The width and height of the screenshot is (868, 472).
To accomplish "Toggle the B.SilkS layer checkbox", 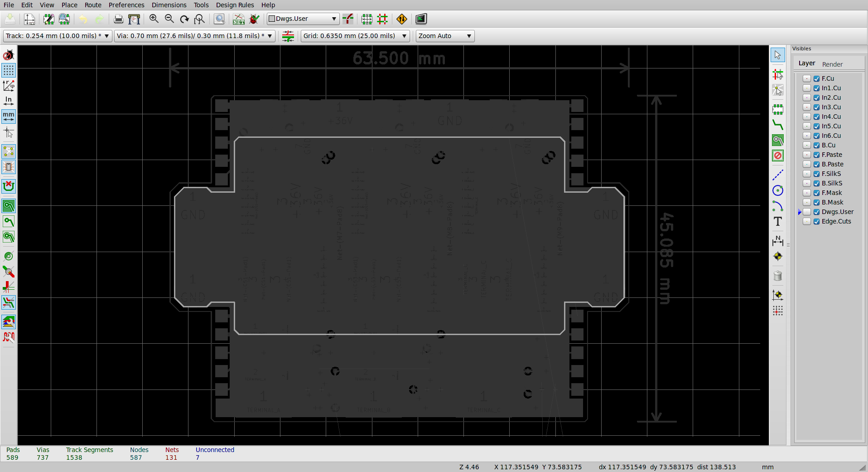I will click(816, 183).
